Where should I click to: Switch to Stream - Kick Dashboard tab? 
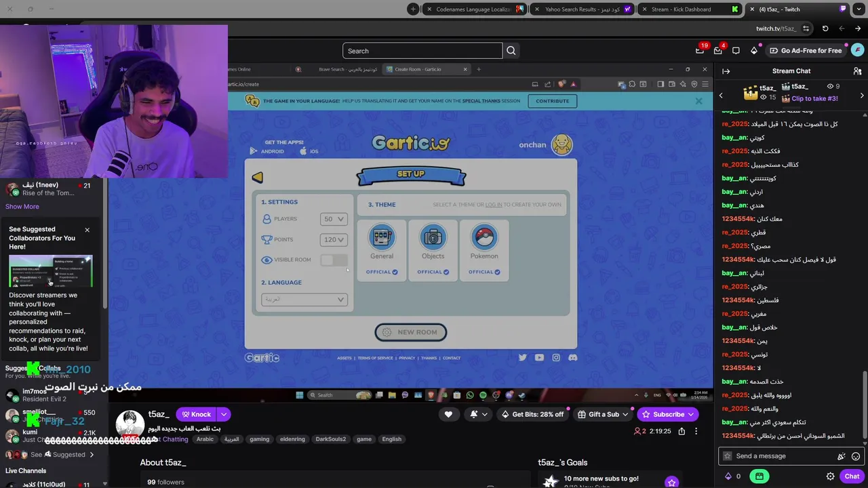pyautogui.click(x=690, y=9)
